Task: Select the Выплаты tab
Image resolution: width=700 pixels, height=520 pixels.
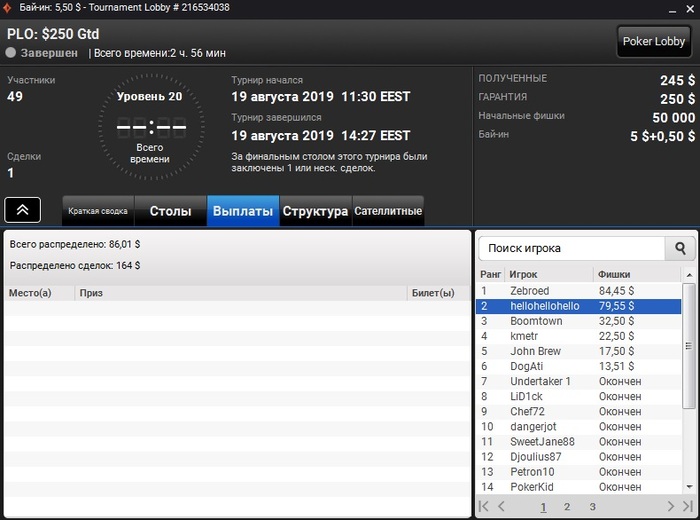Action: 243,211
